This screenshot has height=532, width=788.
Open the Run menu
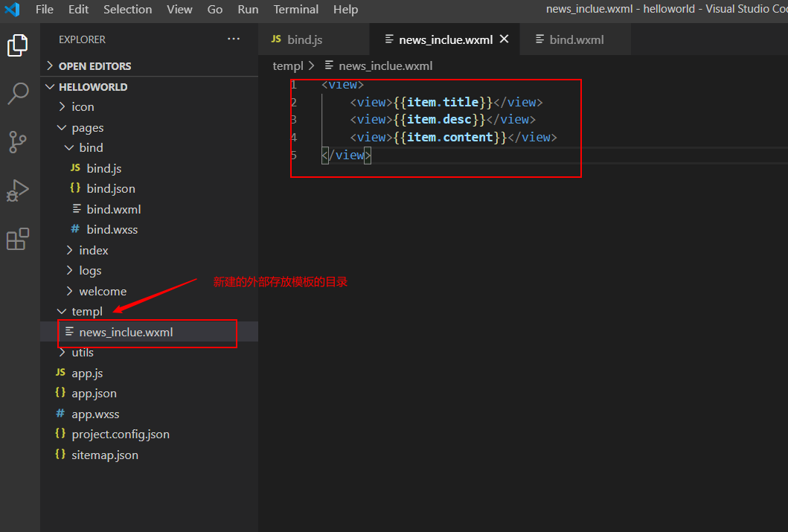coord(248,10)
